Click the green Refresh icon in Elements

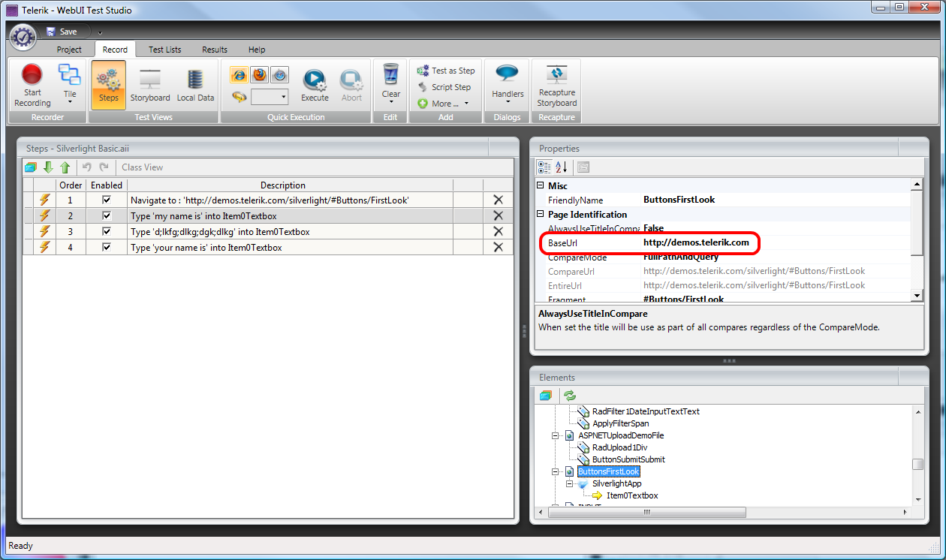570,395
